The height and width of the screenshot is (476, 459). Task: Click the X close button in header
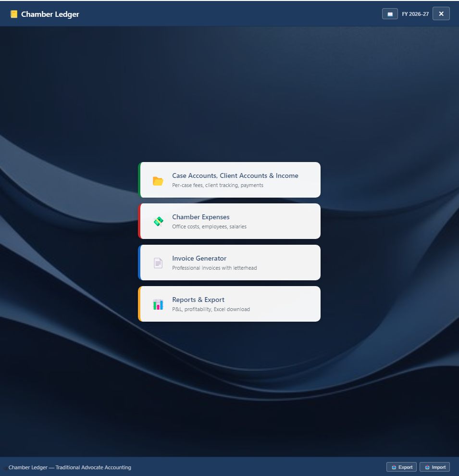441,13
